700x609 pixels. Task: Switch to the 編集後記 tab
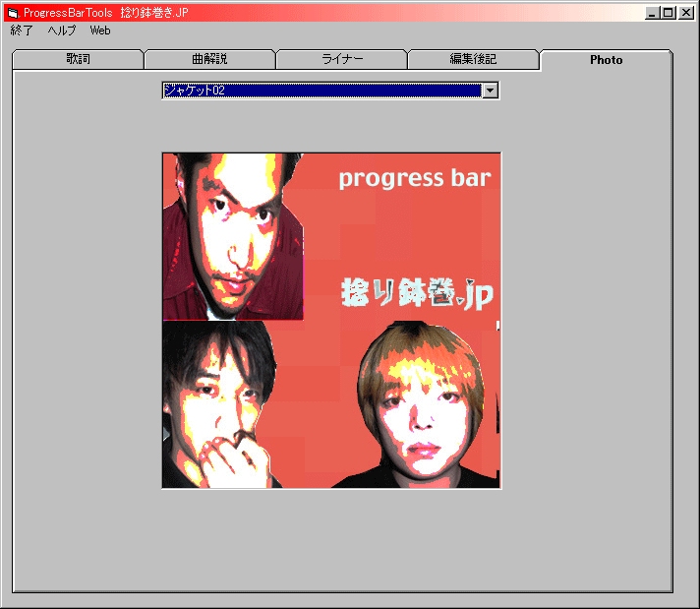click(x=473, y=59)
